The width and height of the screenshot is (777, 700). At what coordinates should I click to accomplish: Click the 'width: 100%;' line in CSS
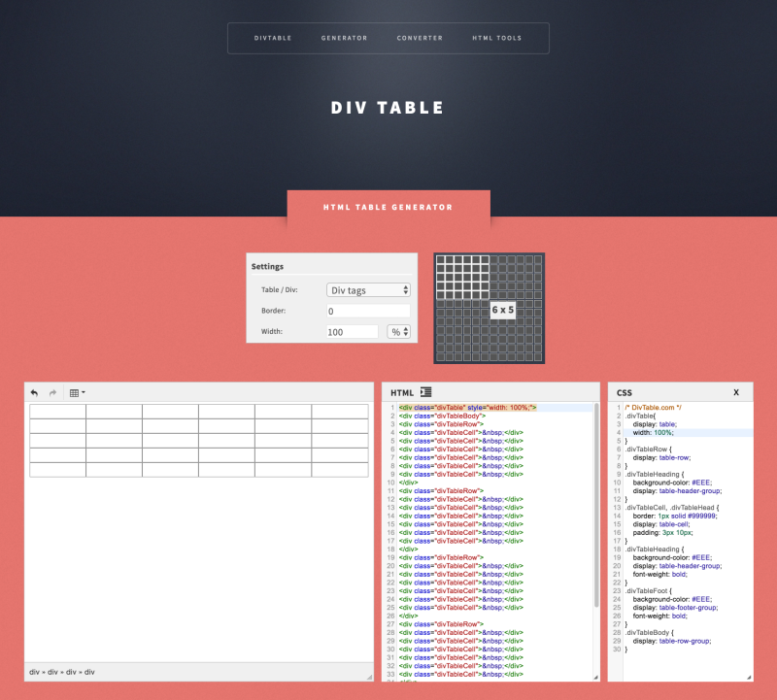tap(653, 433)
